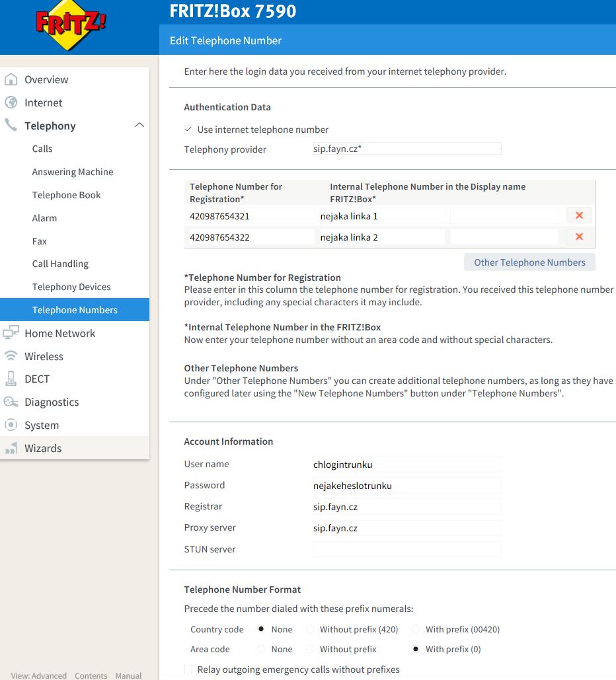Click the Overview house icon
This screenshot has height=680, width=616.
11,79
